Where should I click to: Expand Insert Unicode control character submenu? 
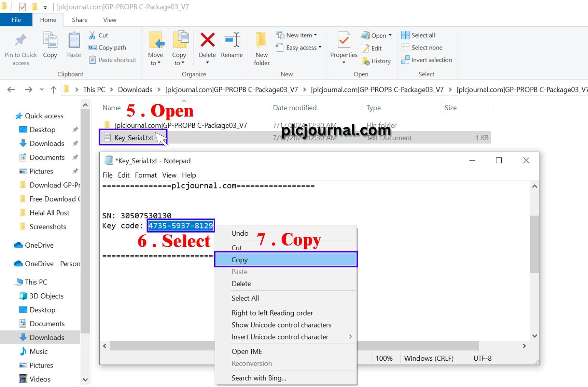pos(350,337)
